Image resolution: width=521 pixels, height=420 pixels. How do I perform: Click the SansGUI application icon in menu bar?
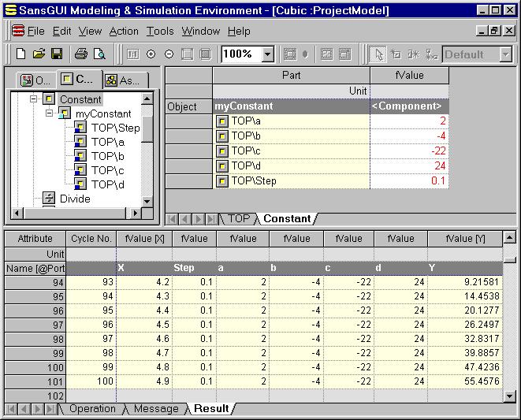(18, 31)
